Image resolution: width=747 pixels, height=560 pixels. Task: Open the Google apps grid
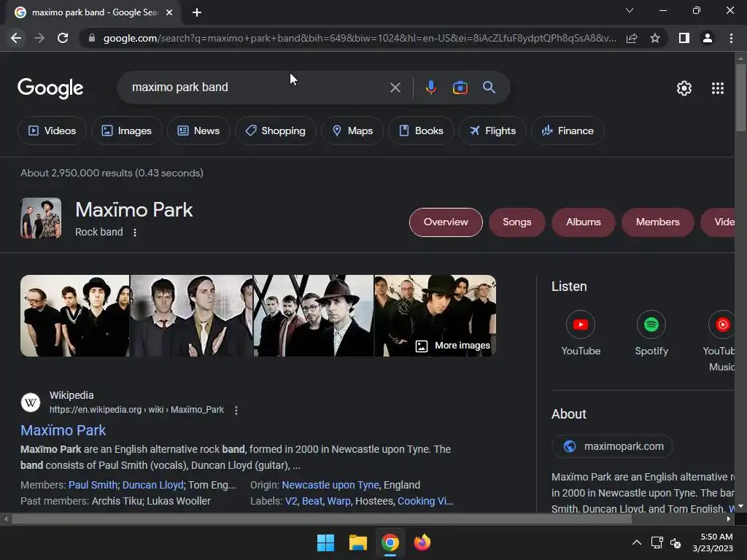click(x=718, y=88)
